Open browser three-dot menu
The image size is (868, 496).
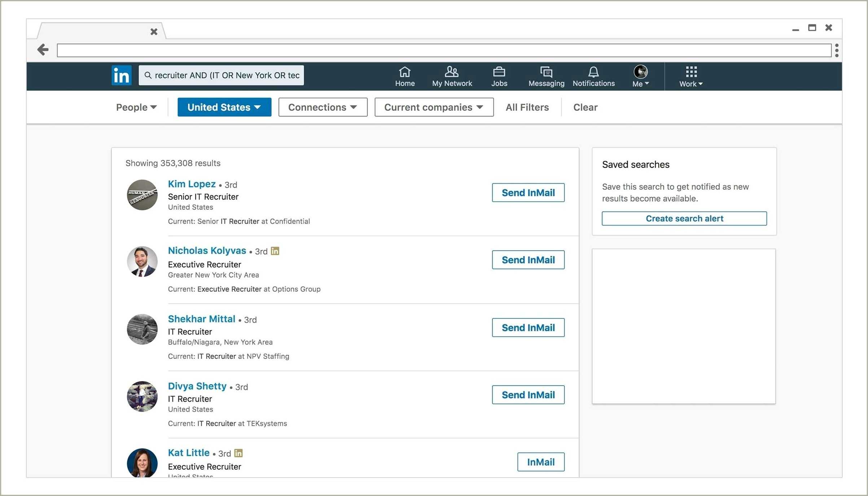tap(836, 50)
